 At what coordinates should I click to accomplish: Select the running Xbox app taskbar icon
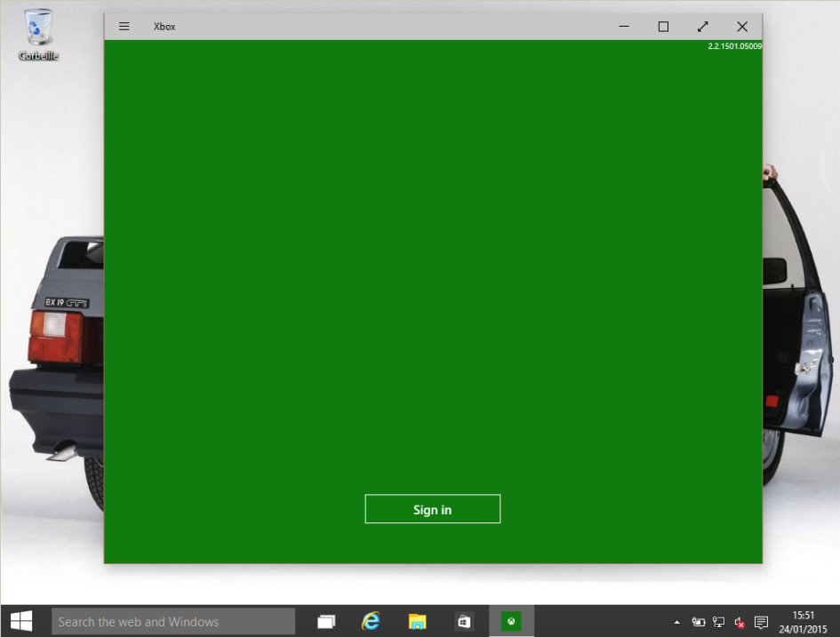click(509, 621)
